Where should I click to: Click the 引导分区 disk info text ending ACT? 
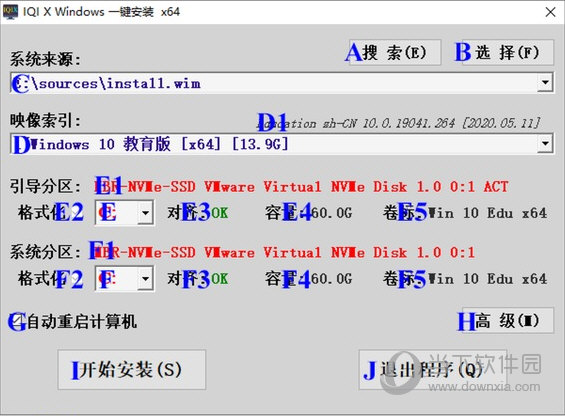point(301,187)
